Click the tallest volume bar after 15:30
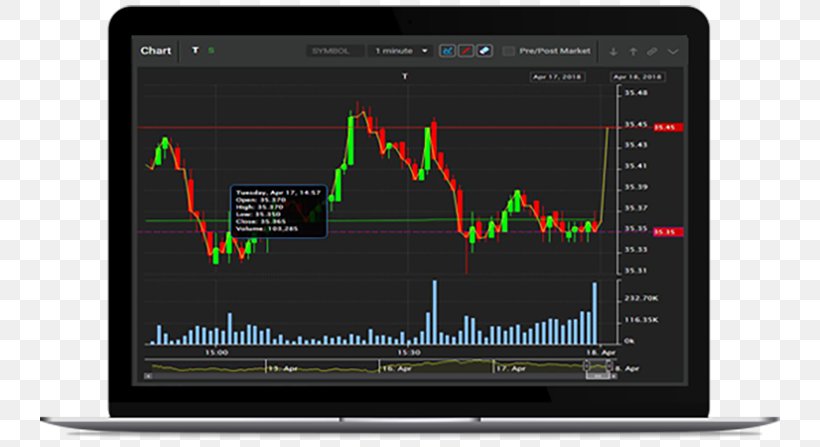Viewport: 820px width, 447px height. click(x=434, y=312)
